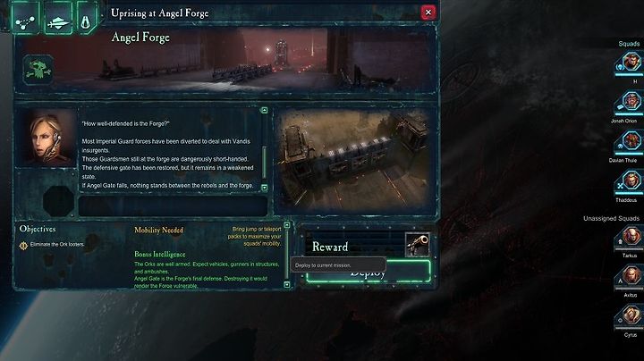The image size is (644, 361).
Task: Open the star map tab icon
Action: coord(25,17)
